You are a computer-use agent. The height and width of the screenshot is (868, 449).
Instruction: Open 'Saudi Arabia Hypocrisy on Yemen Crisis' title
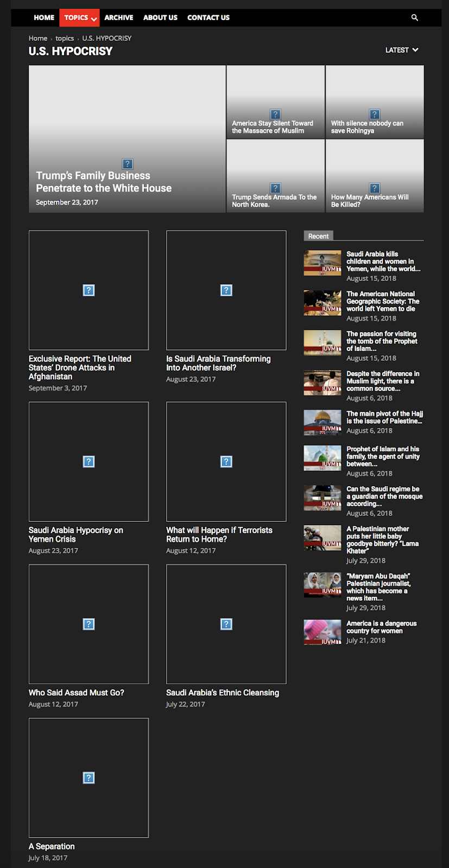point(76,534)
